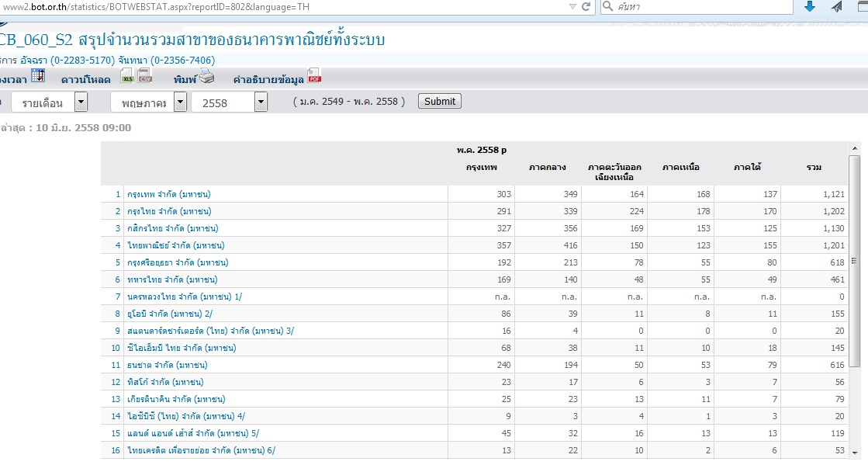The height and width of the screenshot is (465, 868).
Task: Click total value 1,201 for ไทยพาณิชย์
Action: [x=834, y=245]
